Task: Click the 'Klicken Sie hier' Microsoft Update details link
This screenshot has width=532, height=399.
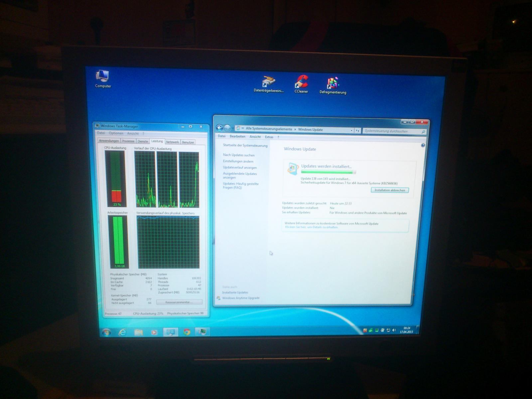Action: (312, 227)
